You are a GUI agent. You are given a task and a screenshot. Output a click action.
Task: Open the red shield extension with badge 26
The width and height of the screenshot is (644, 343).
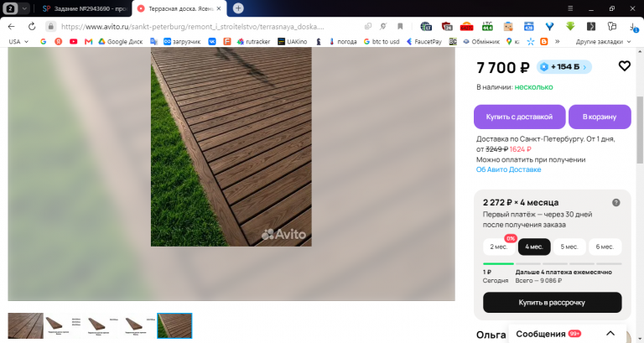tap(446, 26)
